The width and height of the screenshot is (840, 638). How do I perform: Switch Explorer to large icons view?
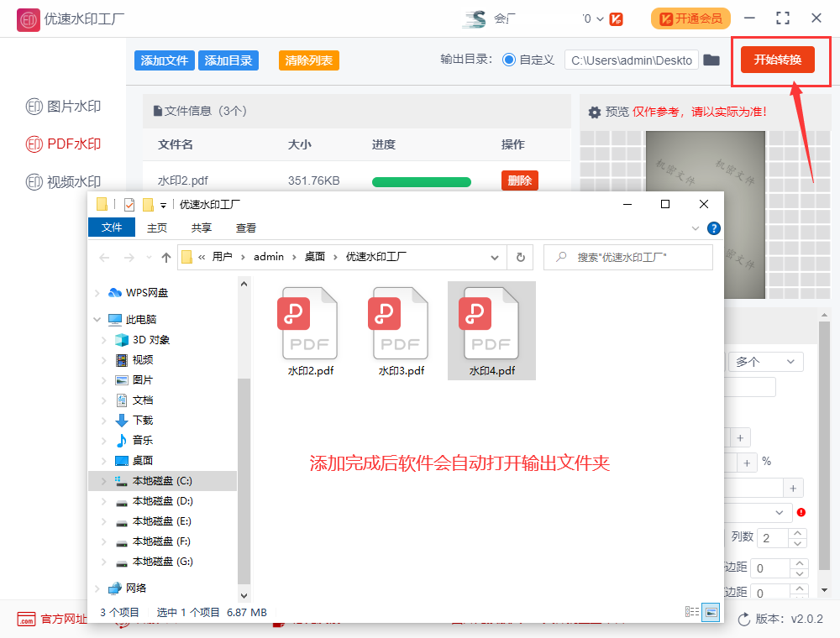tap(711, 612)
